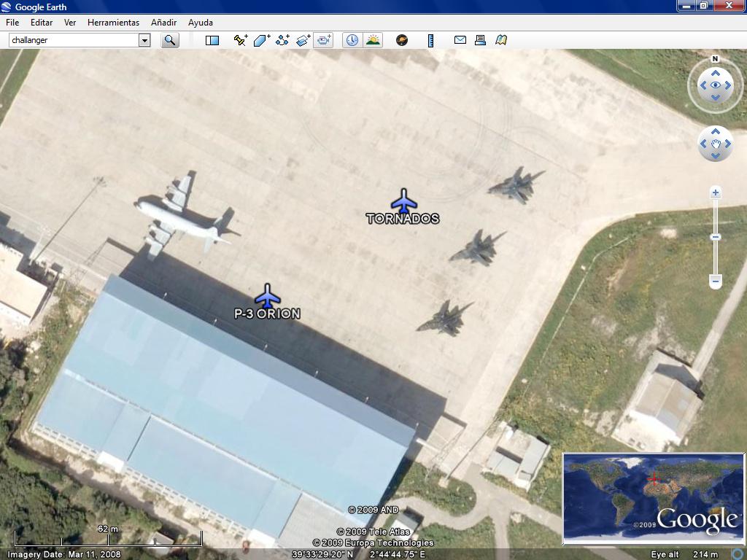The height and width of the screenshot is (560, 747).
Task: Click the TORNADOS placemark
Action: coord(403,201)
